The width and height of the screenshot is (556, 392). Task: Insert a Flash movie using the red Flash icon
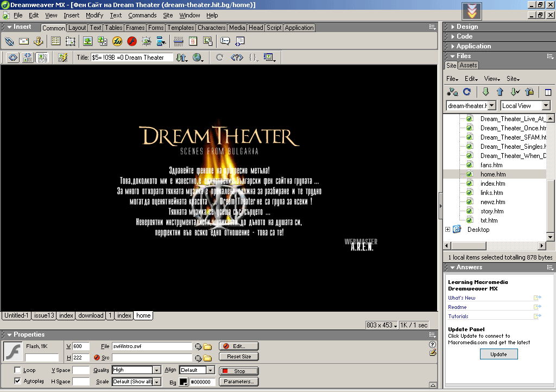tap(132, 41)
